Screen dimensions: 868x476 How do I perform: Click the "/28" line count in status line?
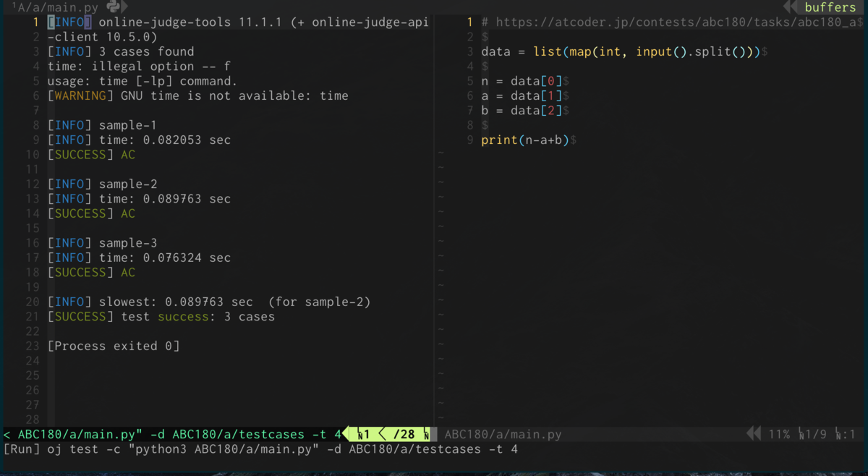pos(404,434)
